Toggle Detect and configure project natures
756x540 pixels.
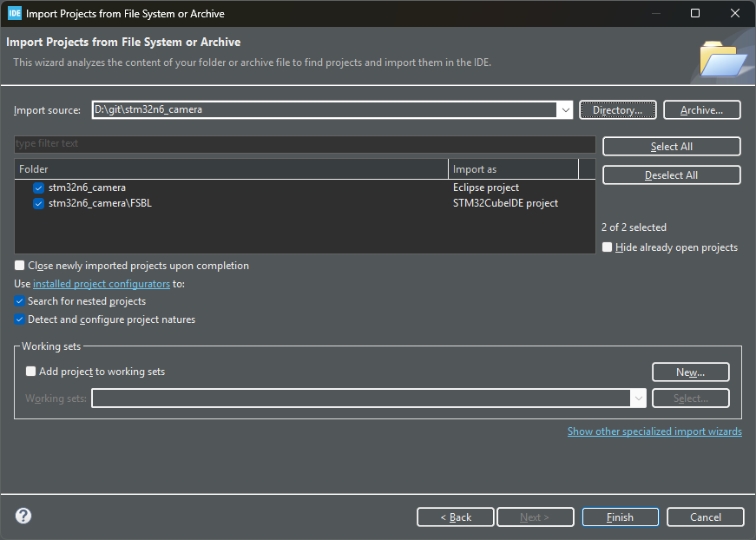(x=20, y=319)
